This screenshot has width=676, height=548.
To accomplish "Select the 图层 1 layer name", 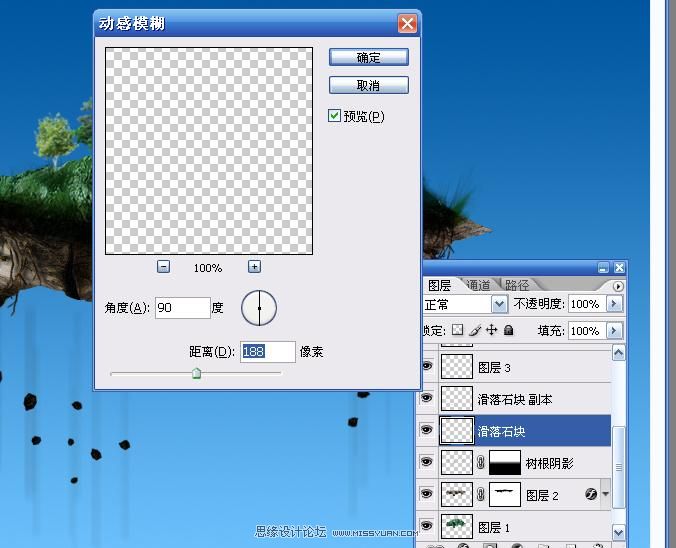I will point(494,527).
